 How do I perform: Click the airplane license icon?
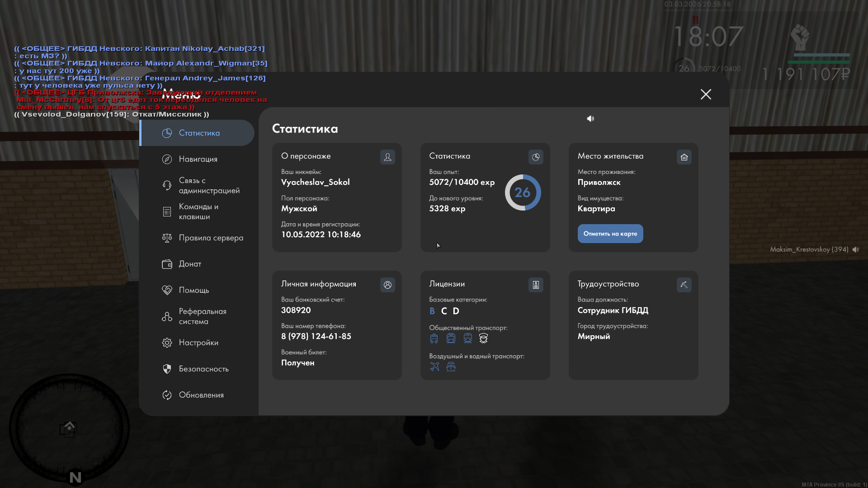(434, 366)
